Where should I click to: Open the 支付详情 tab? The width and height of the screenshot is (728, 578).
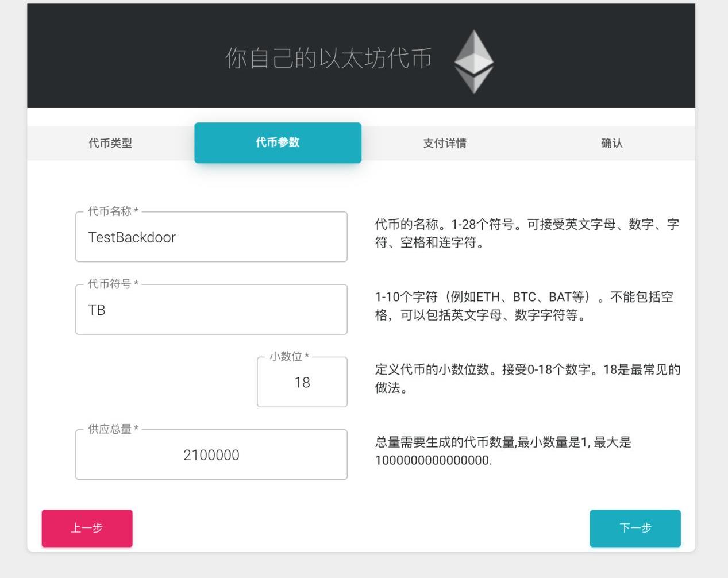click(445, 143)
